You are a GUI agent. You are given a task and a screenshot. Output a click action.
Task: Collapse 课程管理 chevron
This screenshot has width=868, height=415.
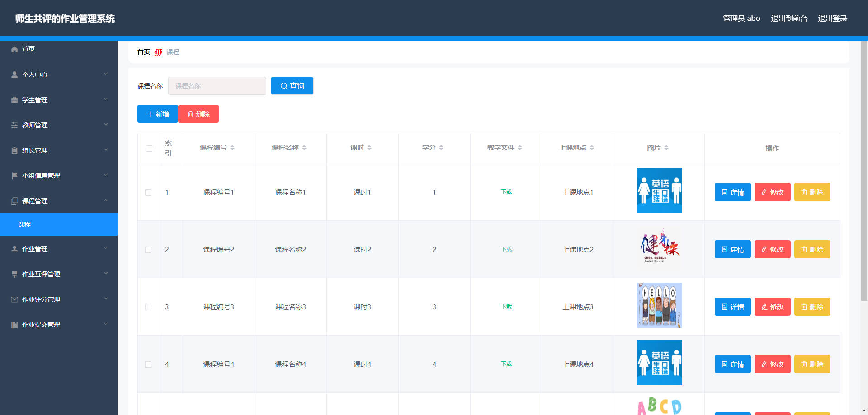(106, 200)
